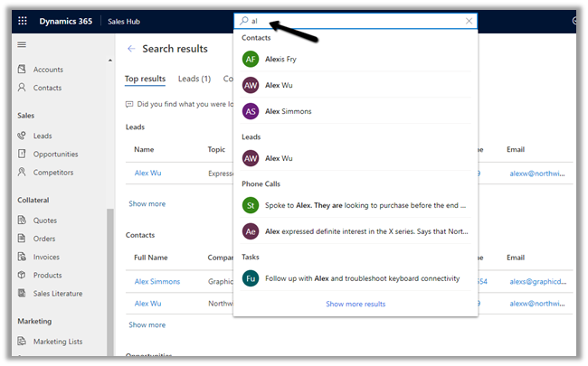Image resolution: width=588 pixels, height=366 pixels.
Task: Click the back arrow beside Search results
Action: (131, 49)
